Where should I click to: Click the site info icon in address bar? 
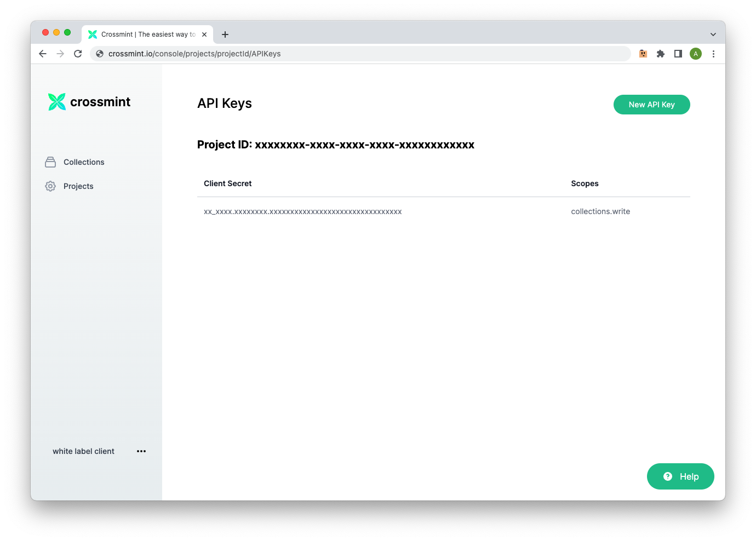(100, 54)
